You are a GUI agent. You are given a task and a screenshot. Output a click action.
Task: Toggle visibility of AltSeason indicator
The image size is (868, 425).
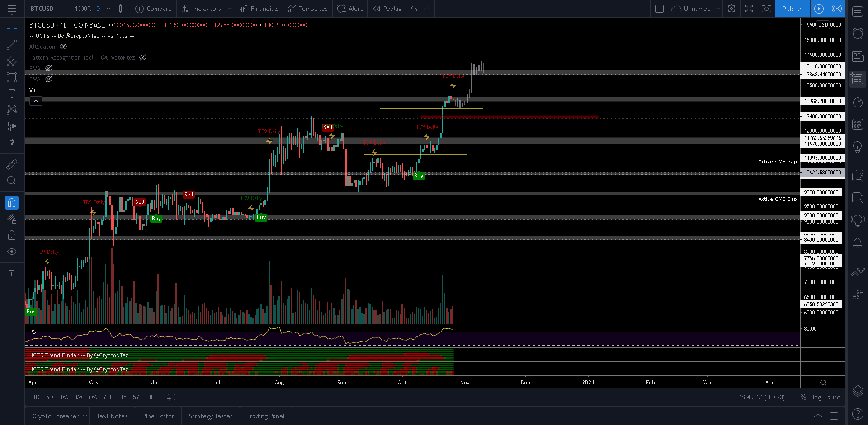point(63,47)
